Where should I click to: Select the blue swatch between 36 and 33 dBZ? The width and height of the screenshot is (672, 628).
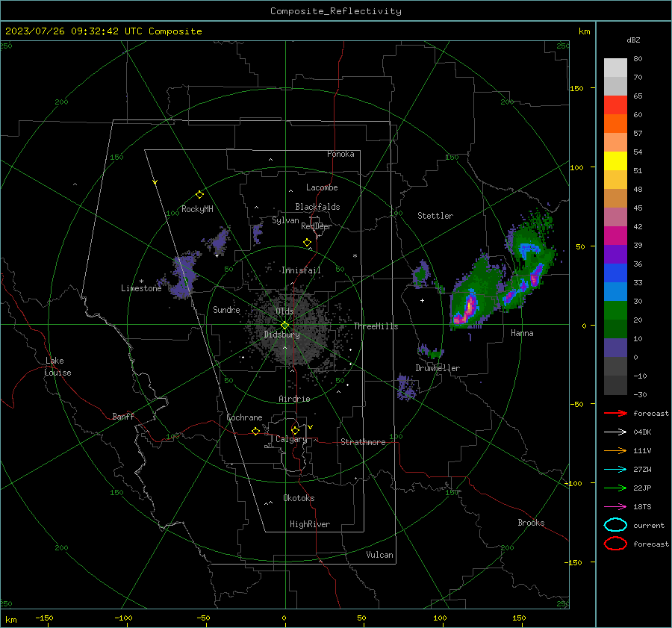[615, 273]
